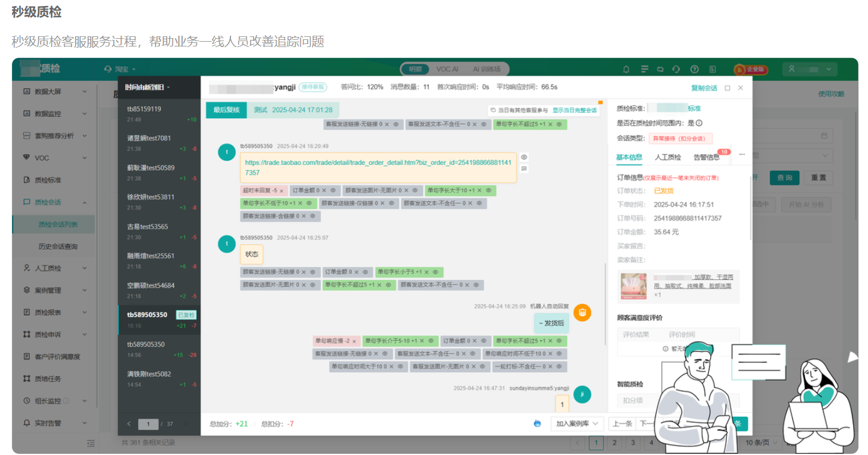Remove the 单句字长小于5 +1 tag
Image resolution: width=868 pixels, height=455 pixels.
(x=426, y=272)
